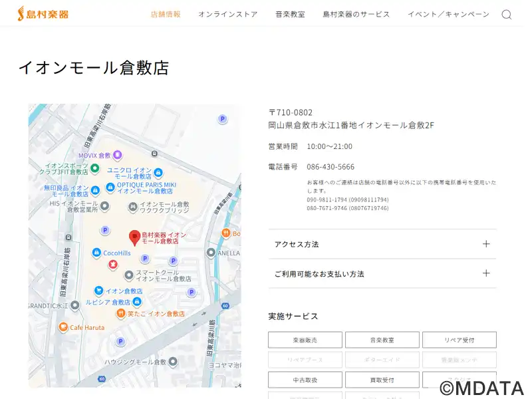Click the red Shimamura Gakki map pin
The width and height of the screenshot is (532, 399).
point(134,237)
